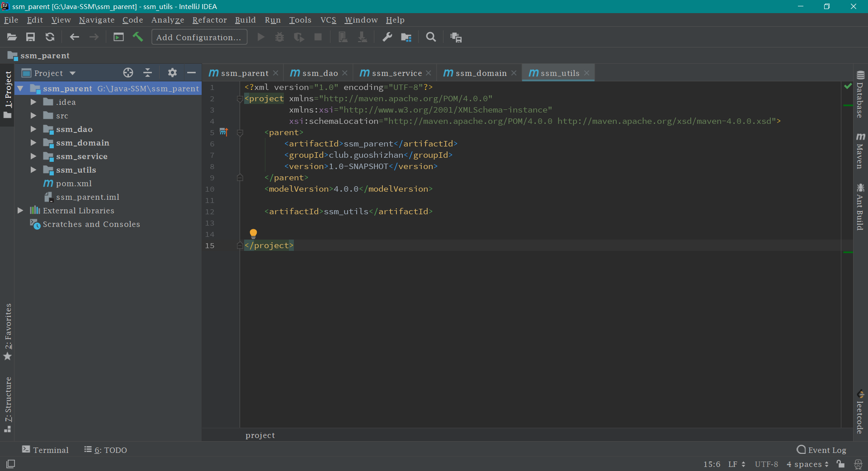Switch to the ssm_service editor tab
Viewport: 868px width, 471px height.
coord(396,73)
